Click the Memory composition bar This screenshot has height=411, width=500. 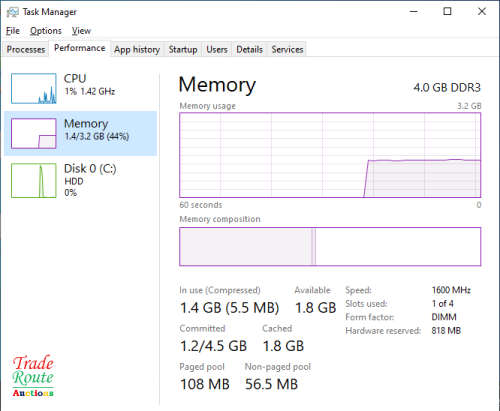(330, 247)
